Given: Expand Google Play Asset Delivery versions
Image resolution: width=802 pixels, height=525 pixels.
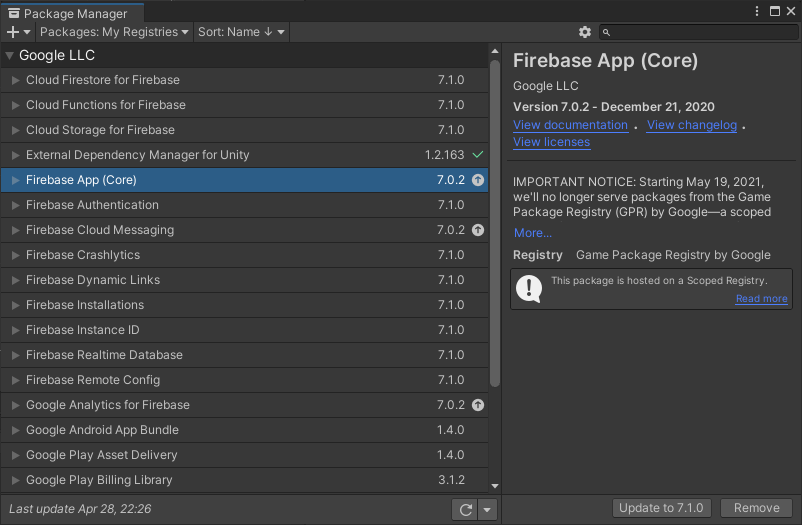Looking at the screenshot, I should (x=15, y=455).
